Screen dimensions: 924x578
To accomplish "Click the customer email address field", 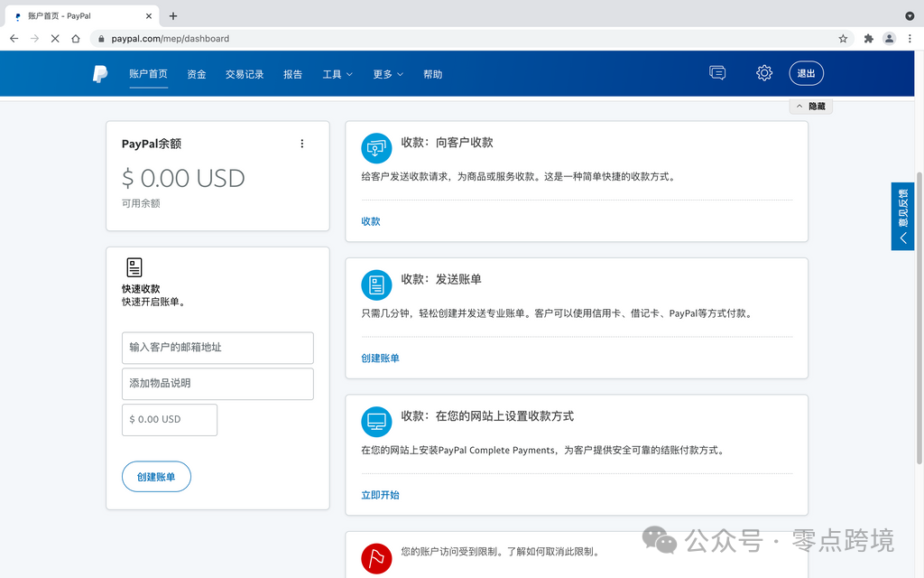I will click(217, 348).
